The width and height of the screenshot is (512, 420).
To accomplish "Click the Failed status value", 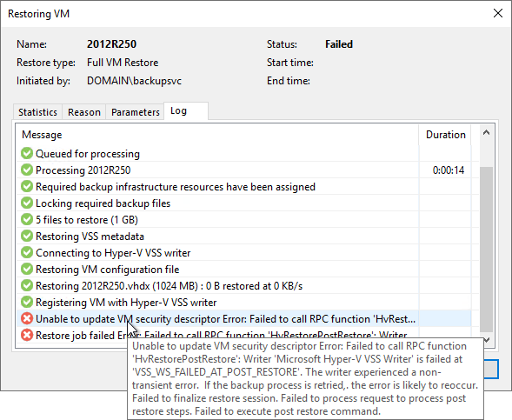I will click(x=339, y=44).
